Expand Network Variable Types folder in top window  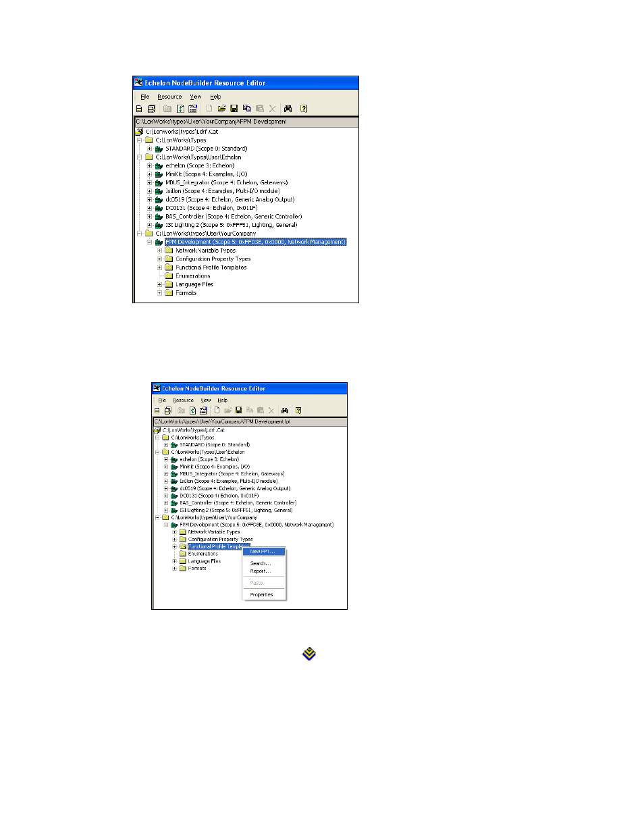pyautogui.click(x=160, y=251)
